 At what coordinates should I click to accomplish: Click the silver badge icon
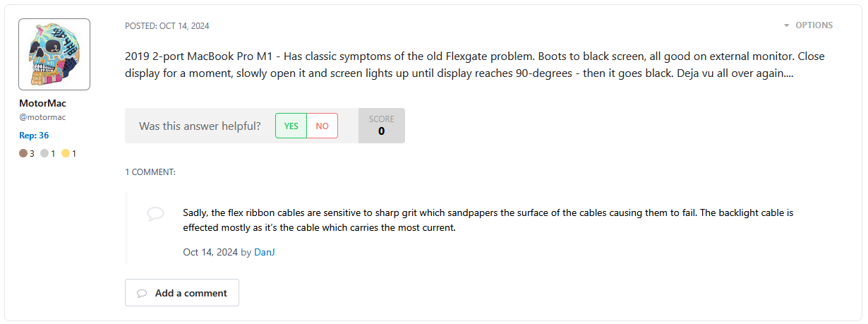[44, 153]
